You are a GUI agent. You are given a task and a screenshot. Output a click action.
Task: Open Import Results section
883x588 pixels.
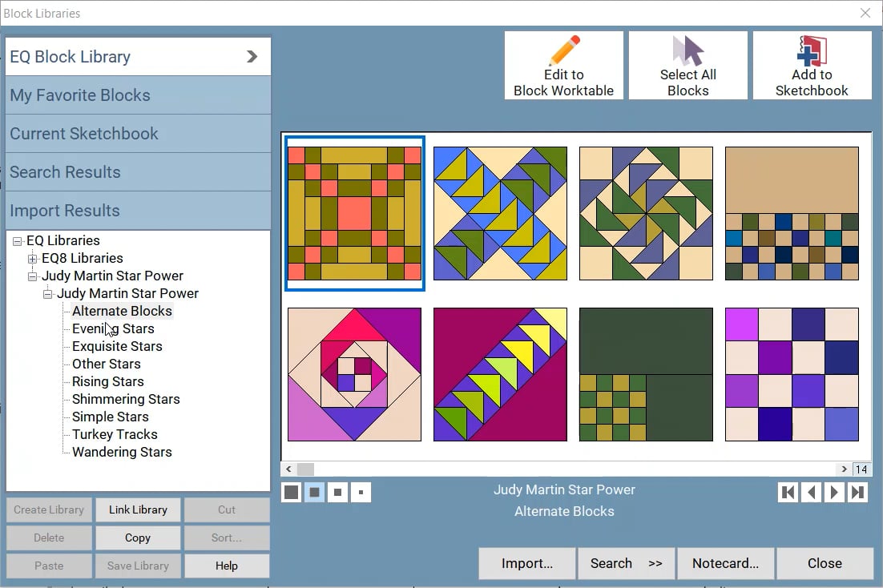click(x=138, y=210)
